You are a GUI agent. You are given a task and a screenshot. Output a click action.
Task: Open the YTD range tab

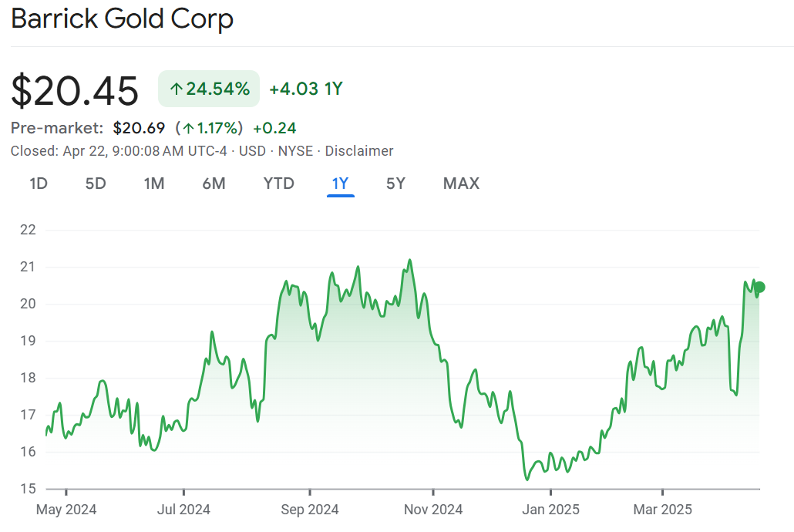tap(278, 184)
